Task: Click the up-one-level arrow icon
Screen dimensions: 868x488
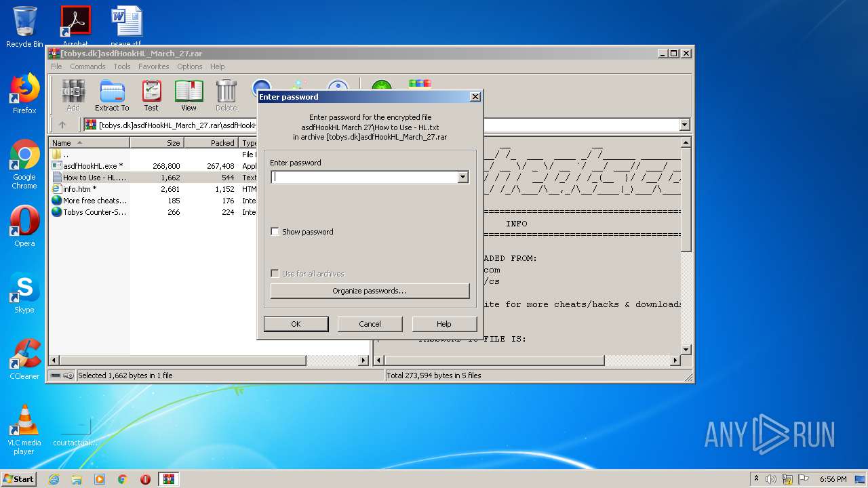Action: pos(62,125)
